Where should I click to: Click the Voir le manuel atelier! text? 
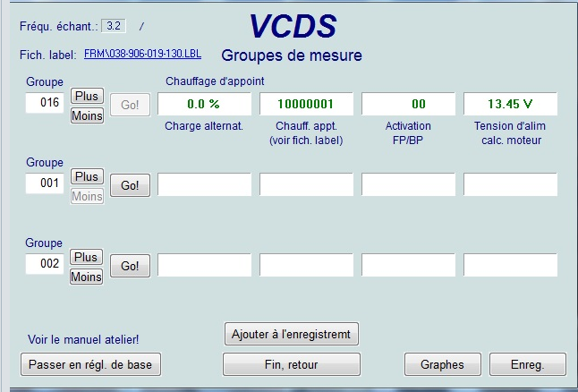pos(83,339)
